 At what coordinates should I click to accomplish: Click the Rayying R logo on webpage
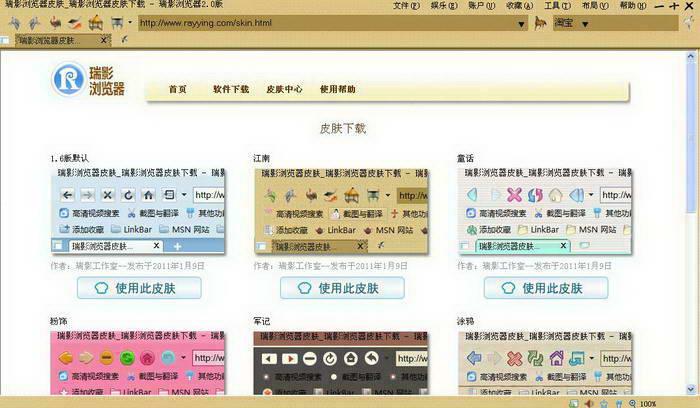coord(68,79)
